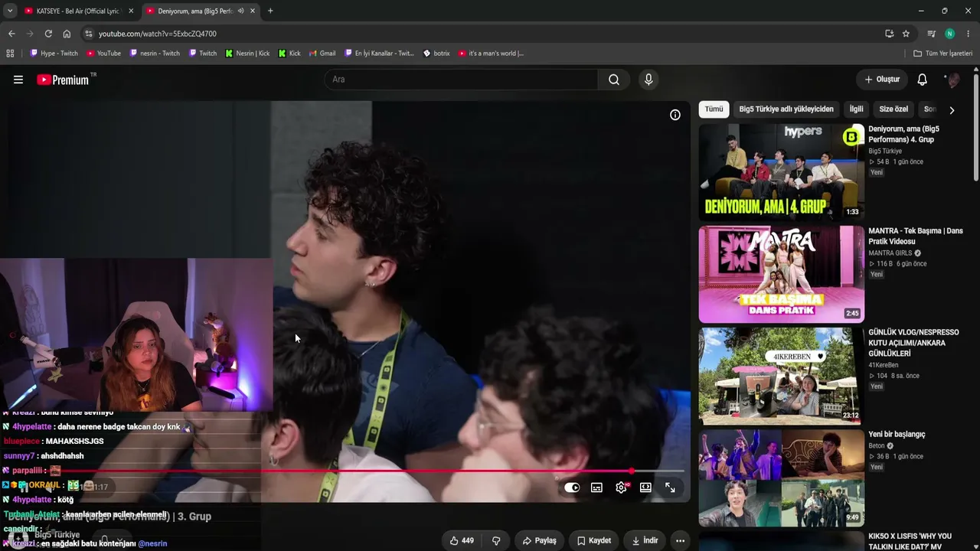Image resolution: width=980 pixels, height=551 pixels.
Task: Open the MANTRA GIRLS channel name
Action: [890, 253]
